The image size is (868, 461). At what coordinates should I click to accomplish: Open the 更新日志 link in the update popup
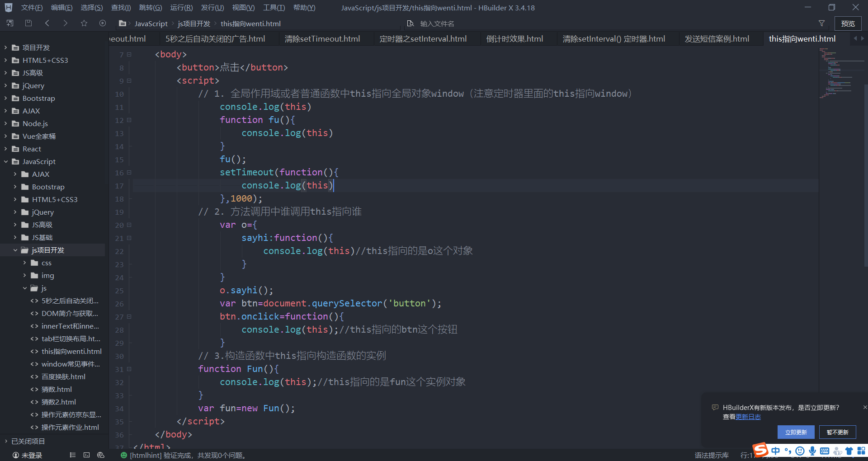pos(749,417)
